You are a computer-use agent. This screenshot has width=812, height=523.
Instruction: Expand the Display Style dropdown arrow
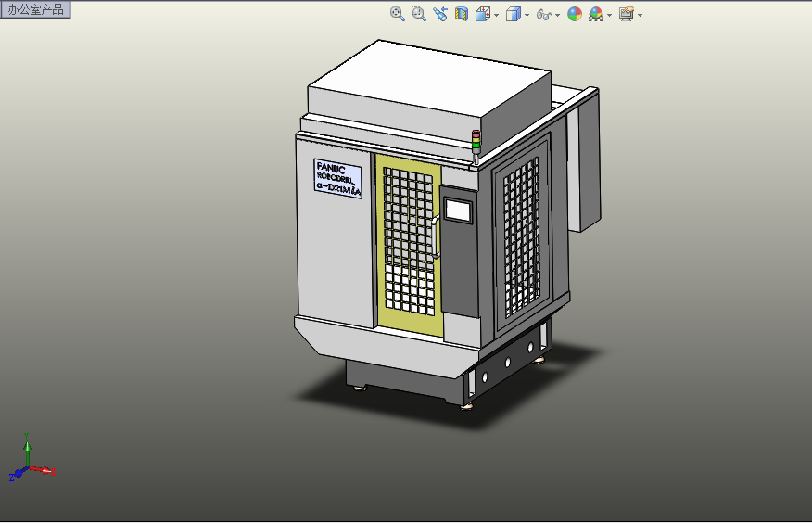(x=527, y=15)
